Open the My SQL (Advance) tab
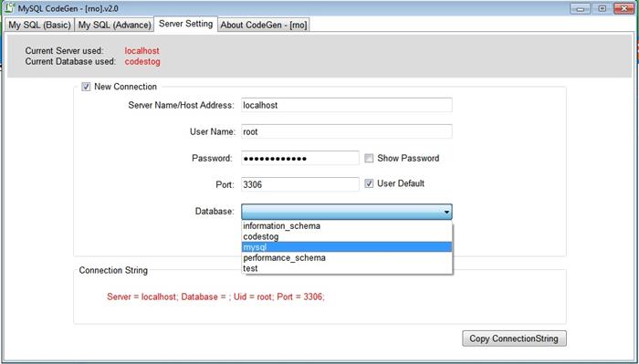 114,25
